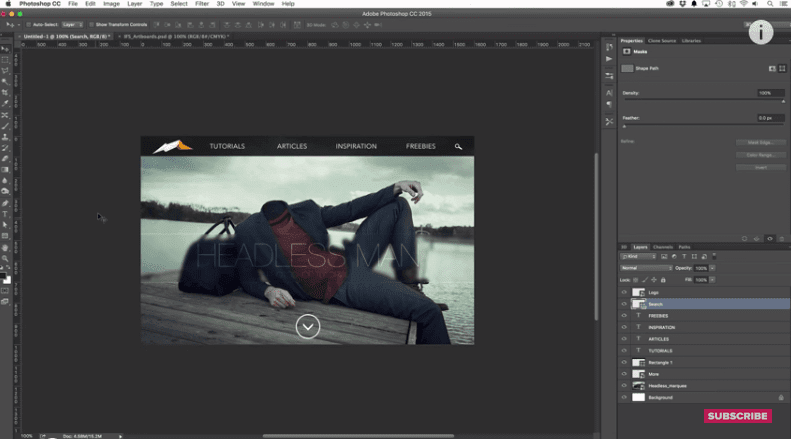
Task: Select the Pen tool
Action: tap(5, 203)
